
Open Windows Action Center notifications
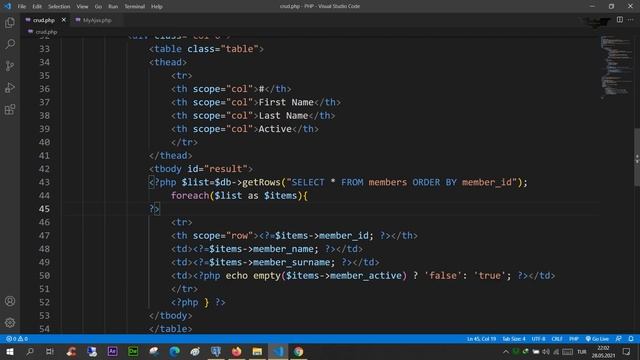pyautogui.click(x=627, y=351)
